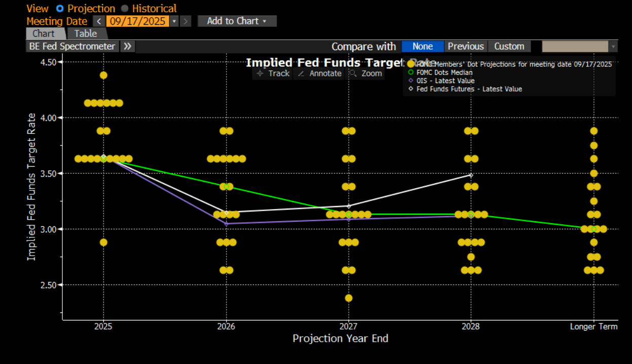Click the previous meeting date arrow
The height and width of the screenshot is (364, 632).
pyautogui.click(x=99, y=21)
